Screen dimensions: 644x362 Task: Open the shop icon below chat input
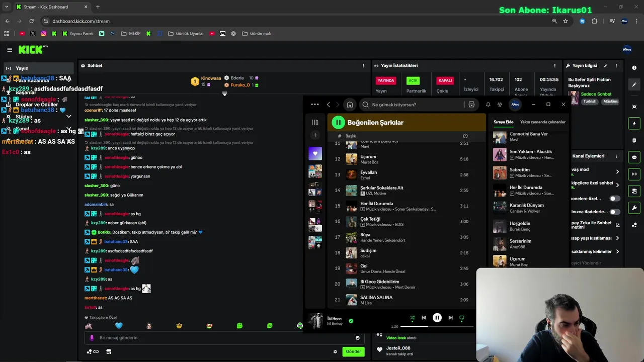[108, 351]
